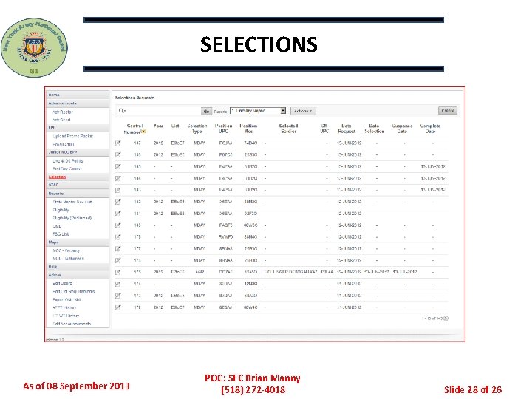This screenshot has width=532, height=399.
Task: Open the Primary Report dropdown
Action: [258, 111]
